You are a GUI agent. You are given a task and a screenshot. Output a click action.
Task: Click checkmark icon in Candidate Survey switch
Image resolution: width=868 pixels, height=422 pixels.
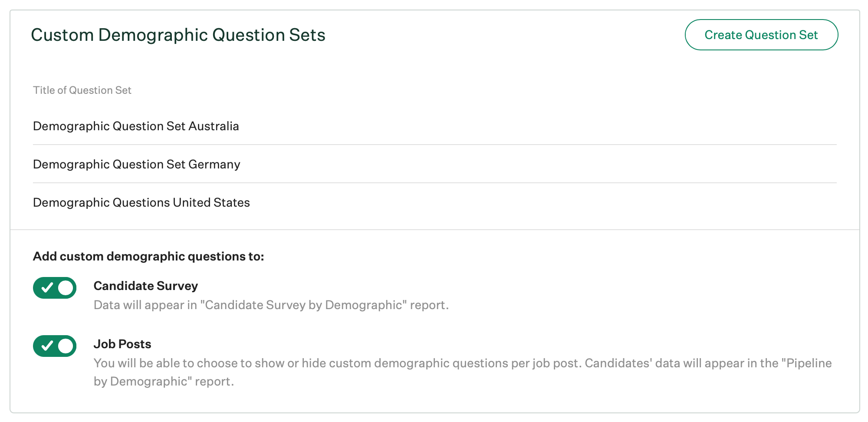point(47,287)
